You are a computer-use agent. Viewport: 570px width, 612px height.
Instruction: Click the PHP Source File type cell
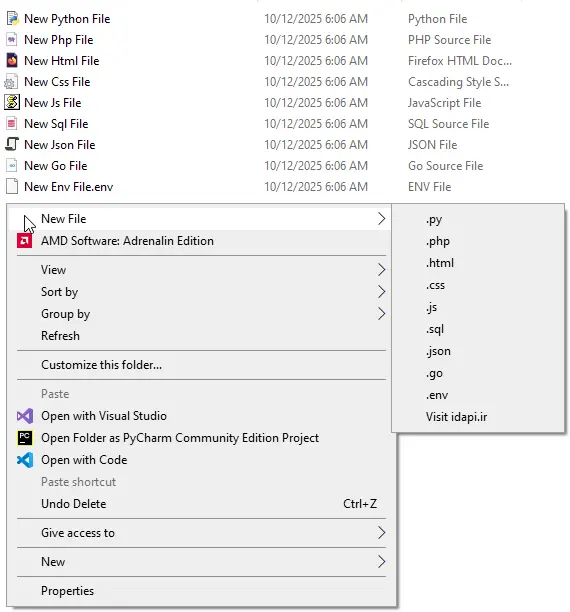(x=449, y=40)
